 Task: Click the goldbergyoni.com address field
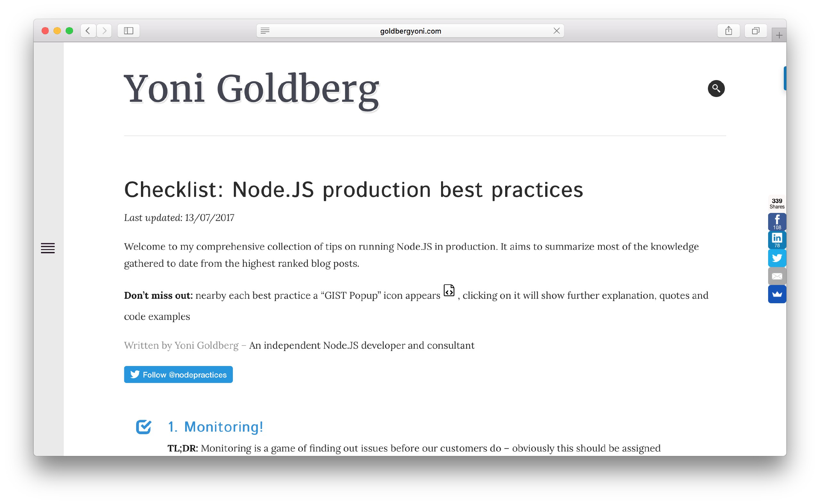click(x=410, y=31)
